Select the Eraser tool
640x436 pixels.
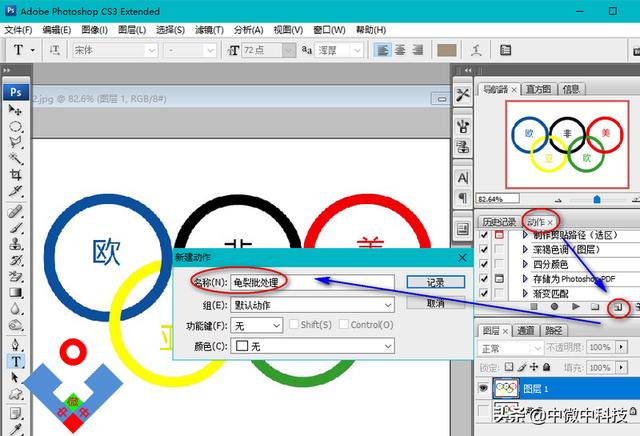[16, 276]
